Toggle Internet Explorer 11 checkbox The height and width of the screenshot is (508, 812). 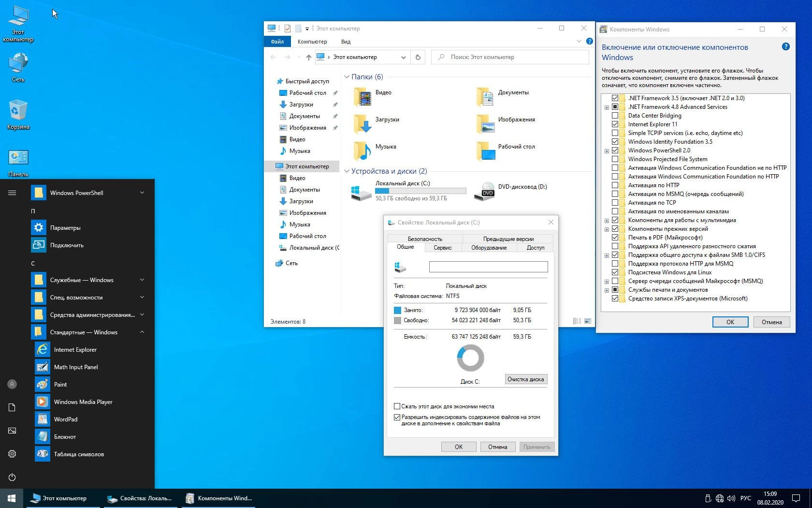[615, 124]
